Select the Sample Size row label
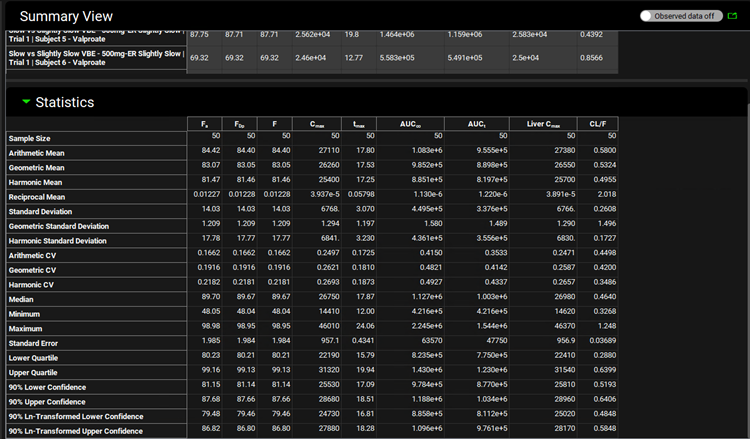 (x=31, y=138)
